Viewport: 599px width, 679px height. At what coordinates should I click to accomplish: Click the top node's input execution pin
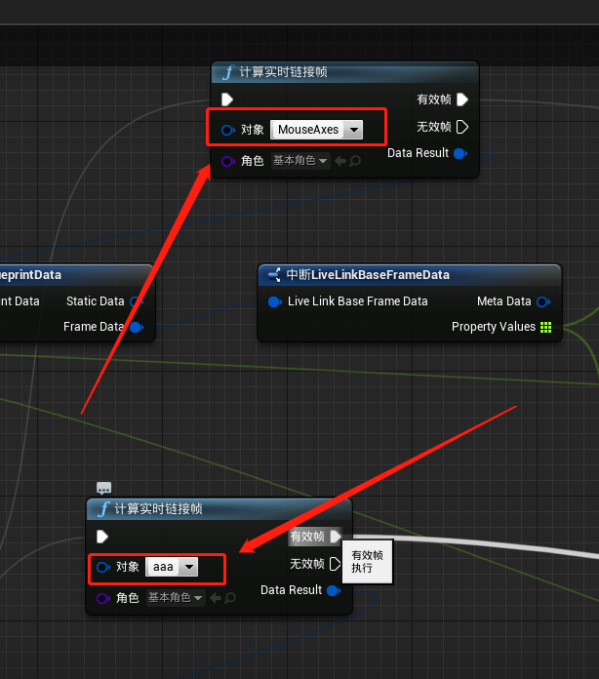pos(227,100)
